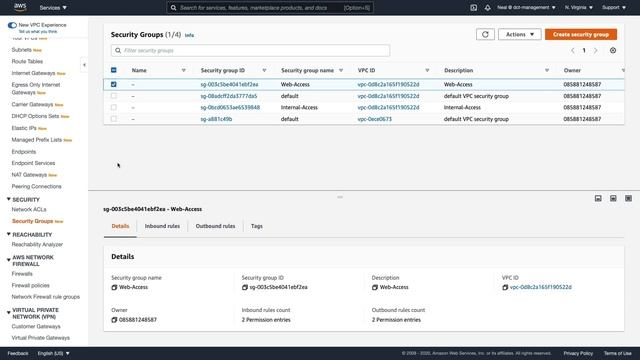Screen dimensions: 640x360
Task: Collapse the SECURITY sidebar section
Action: [x=9, y=199]
